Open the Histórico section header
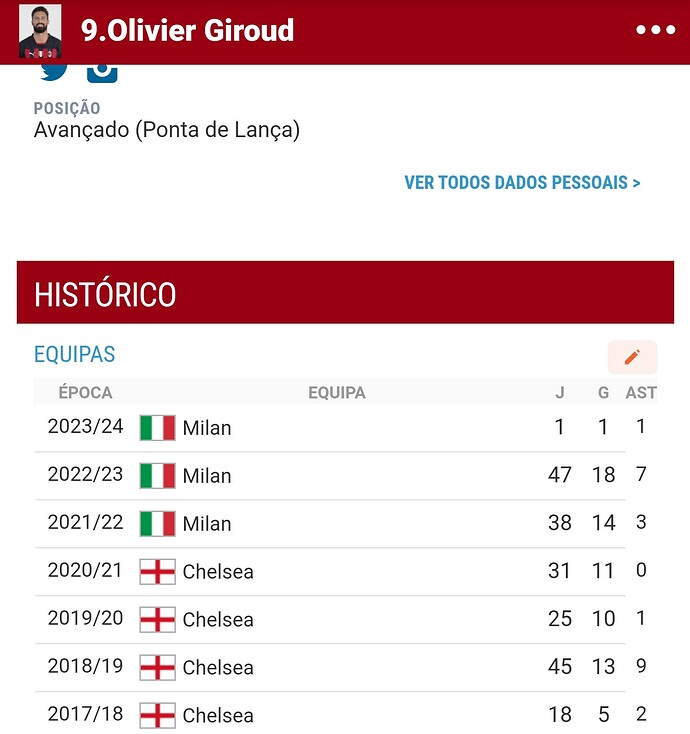Screen dimensions: 690x734 click(345, 293)
